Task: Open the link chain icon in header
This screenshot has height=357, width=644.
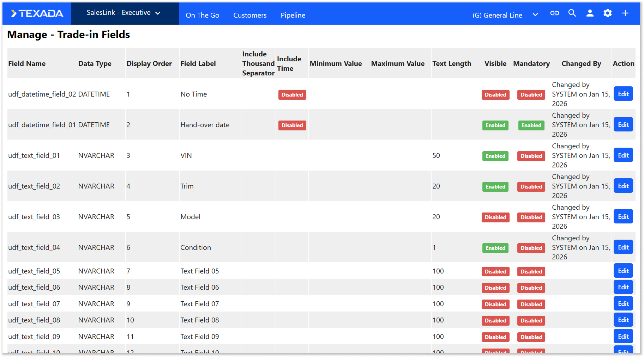Action: [554, 13]
